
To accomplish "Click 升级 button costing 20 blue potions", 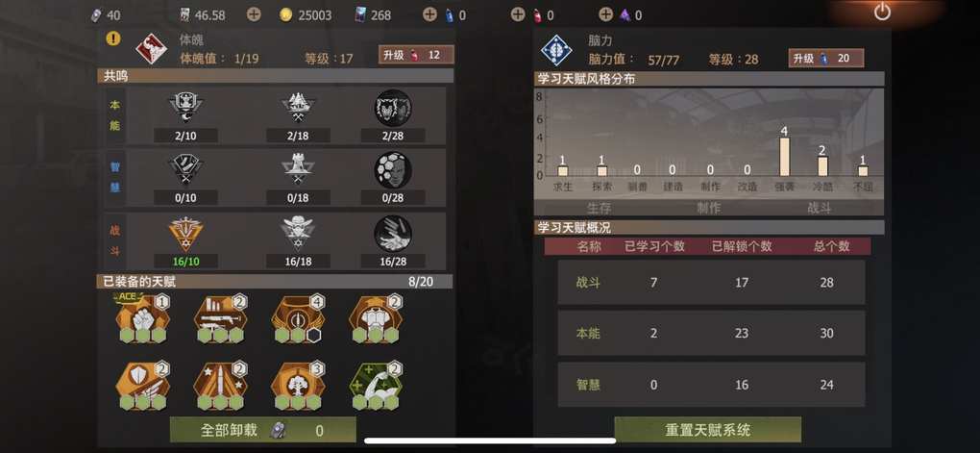I will click(x=825, y=59).
